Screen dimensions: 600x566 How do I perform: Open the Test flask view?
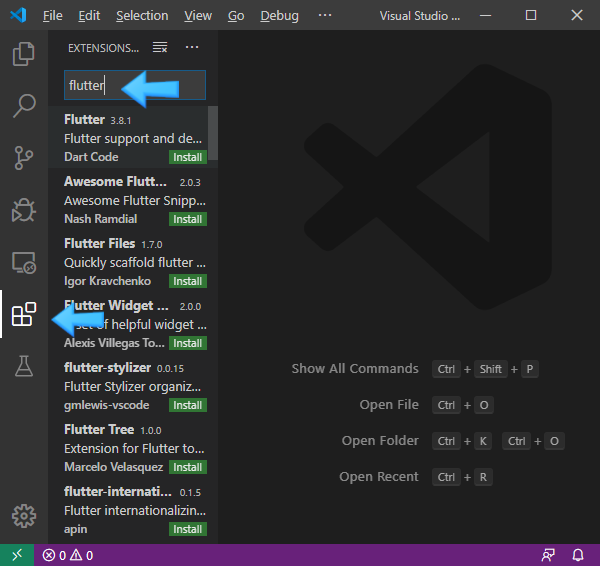click(24, 366)
